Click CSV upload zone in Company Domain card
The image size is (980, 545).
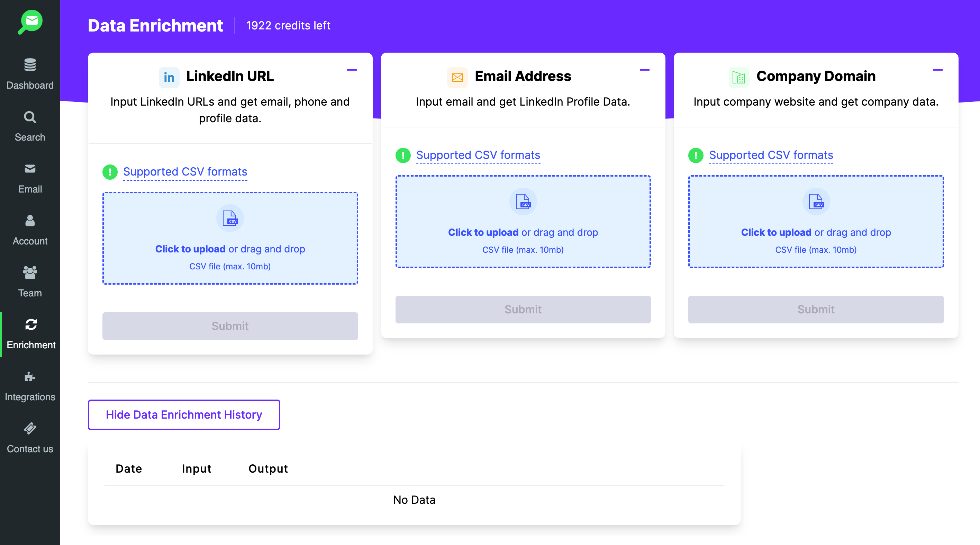(815, 222)
